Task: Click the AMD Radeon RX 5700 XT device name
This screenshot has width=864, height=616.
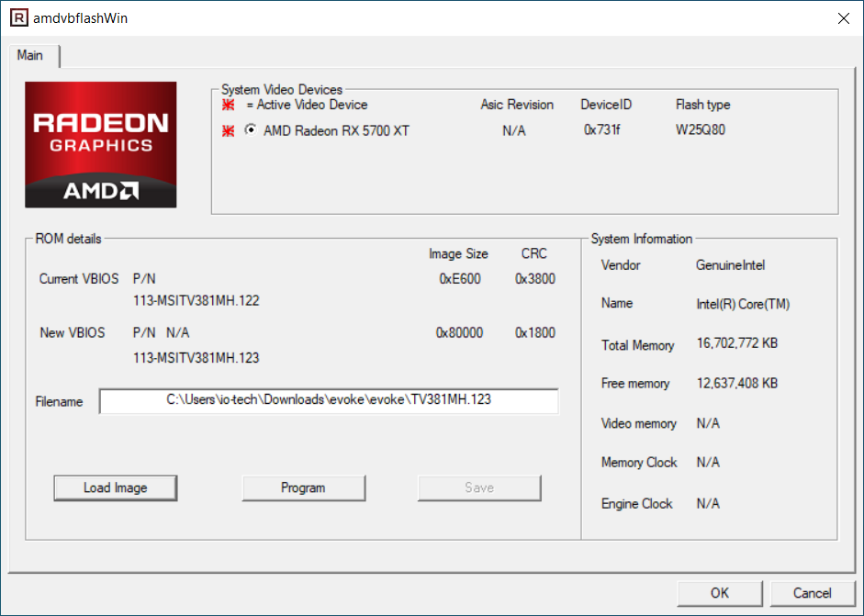Action: click(x=336, y=130)
